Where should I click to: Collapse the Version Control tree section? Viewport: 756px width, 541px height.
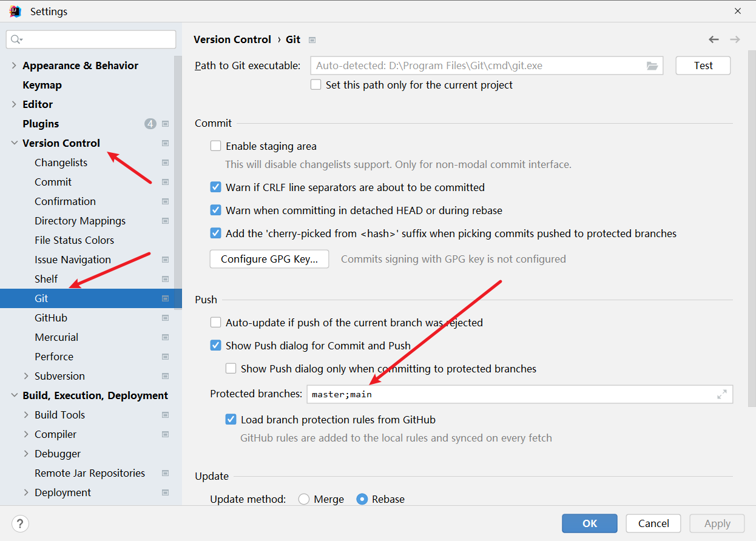(x=13, y=143)
